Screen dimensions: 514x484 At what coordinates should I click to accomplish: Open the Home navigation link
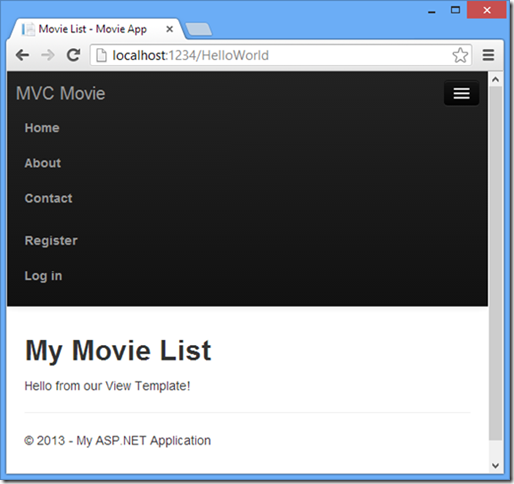[42, 128]
